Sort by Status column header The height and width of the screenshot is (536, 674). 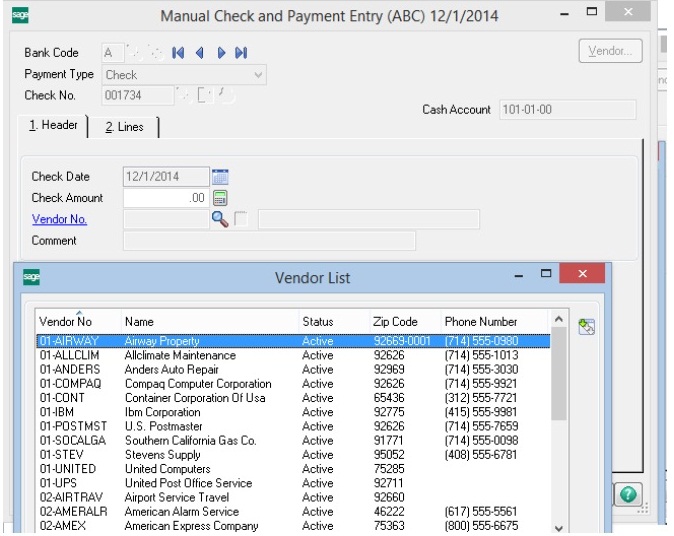click(334, 322)
